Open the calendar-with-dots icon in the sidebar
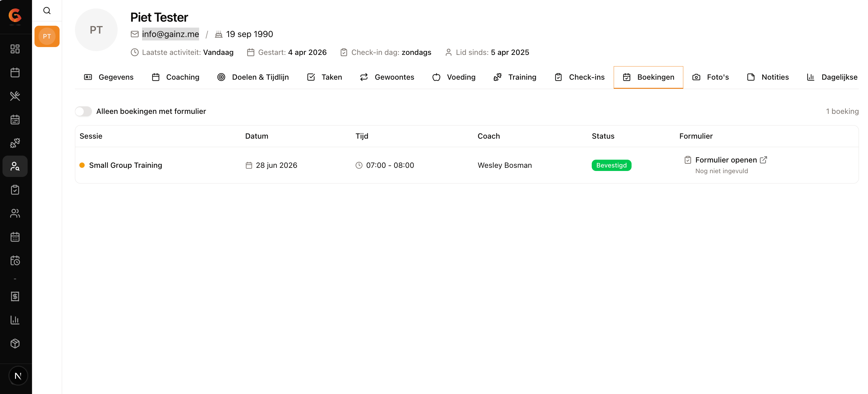The width and height of the screenshot is (868, 394). point(15,237)
